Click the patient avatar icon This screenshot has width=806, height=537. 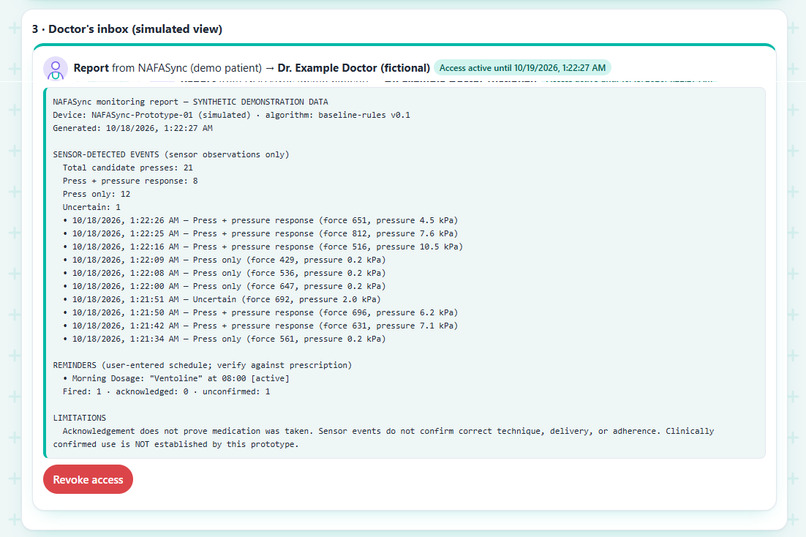point(56,68)
